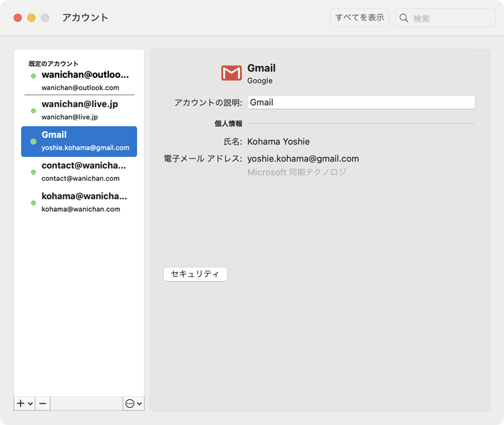Close the window with red button
This screenshot has width=504, height=425.
[x=18, y=18]
